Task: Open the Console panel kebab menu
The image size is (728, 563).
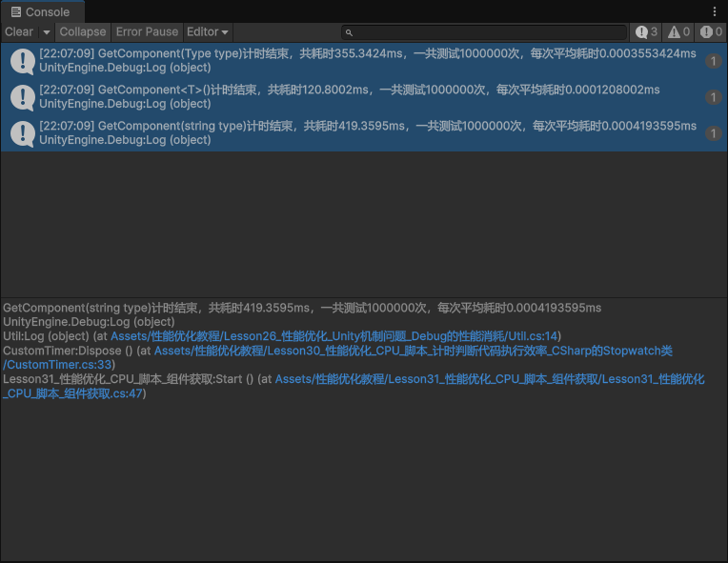Action: click(715, 11)
